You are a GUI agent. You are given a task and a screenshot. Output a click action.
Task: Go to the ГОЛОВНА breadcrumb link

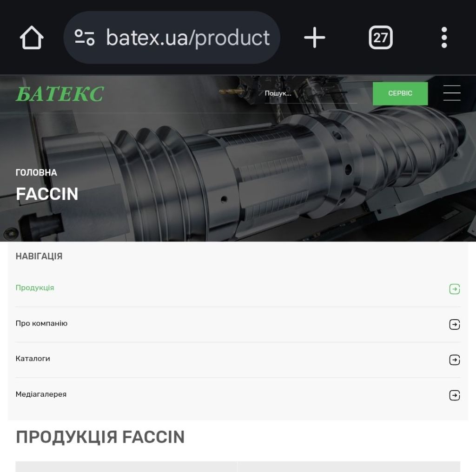pyautogui.click(x=36, y=173)
